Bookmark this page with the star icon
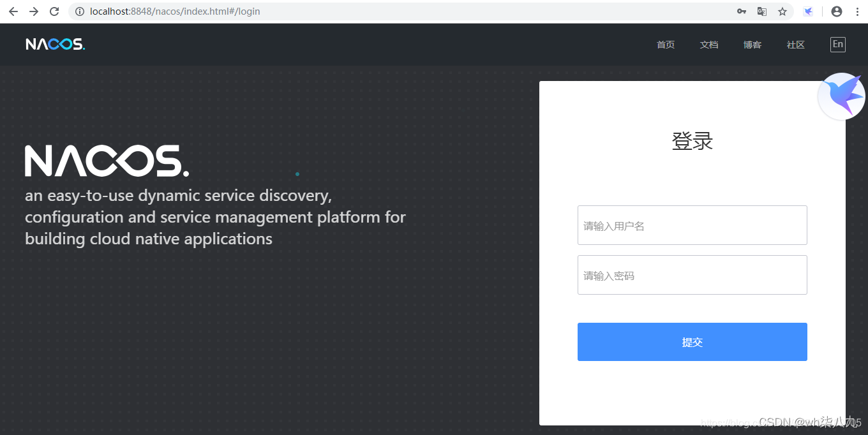The width and height of the screenshot is (868, 435). pos(782,11)
